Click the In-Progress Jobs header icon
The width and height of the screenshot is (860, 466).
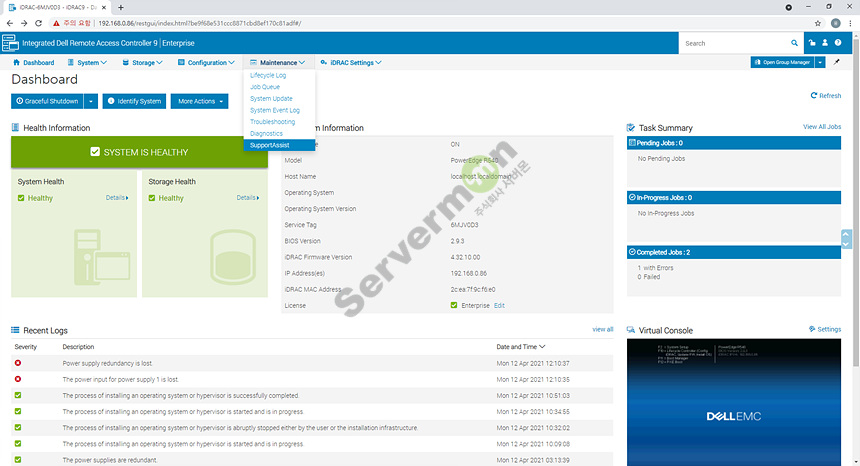(x=632, y=197)
